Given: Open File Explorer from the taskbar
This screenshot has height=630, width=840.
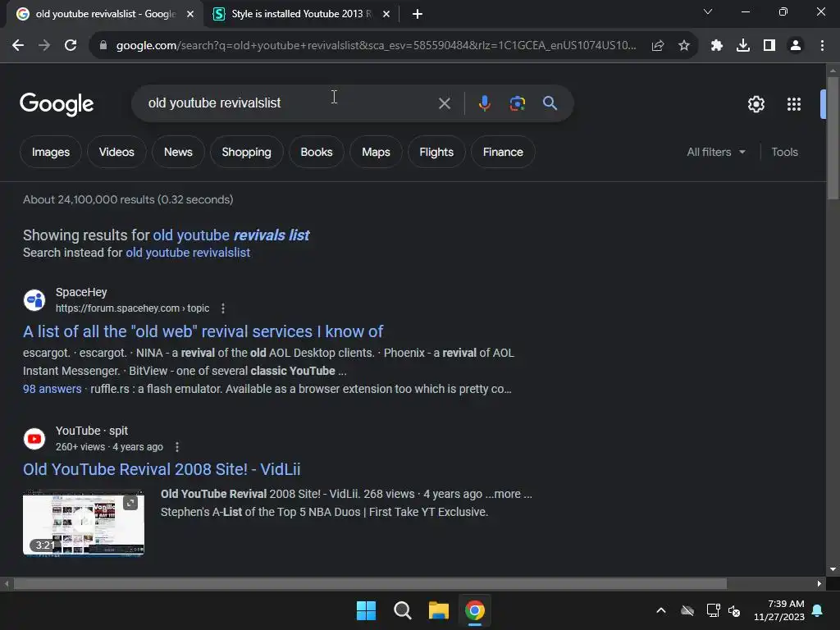Looking at the screenshot, I should (x=439, y=610).
